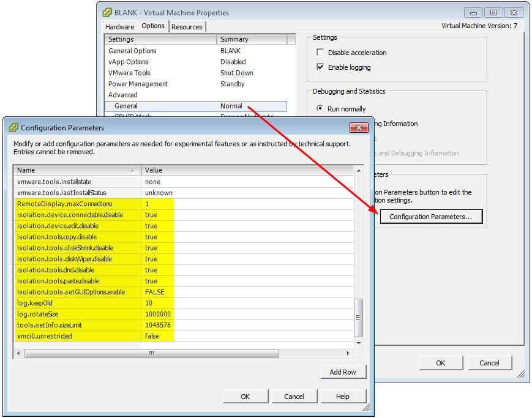The width and height of the screenshot is (532, 418).
Task: Select the vmware.tools.lastInstallStatus parameter name
Action: click(x=61, y=193)
